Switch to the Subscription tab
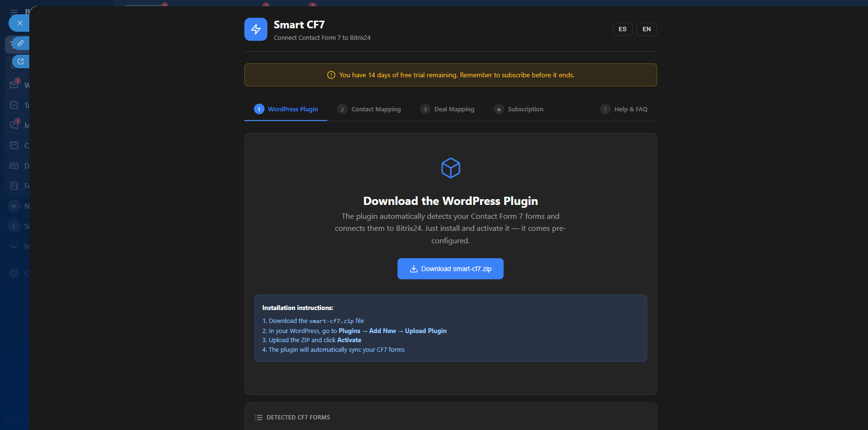Screen dimensions: 868x430 point(519,109)
